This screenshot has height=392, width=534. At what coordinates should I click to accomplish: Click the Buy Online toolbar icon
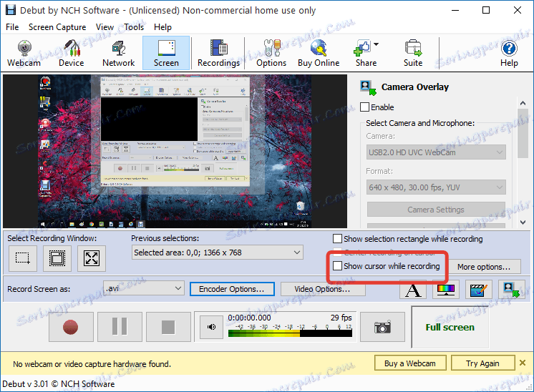[x=319, y=53]
